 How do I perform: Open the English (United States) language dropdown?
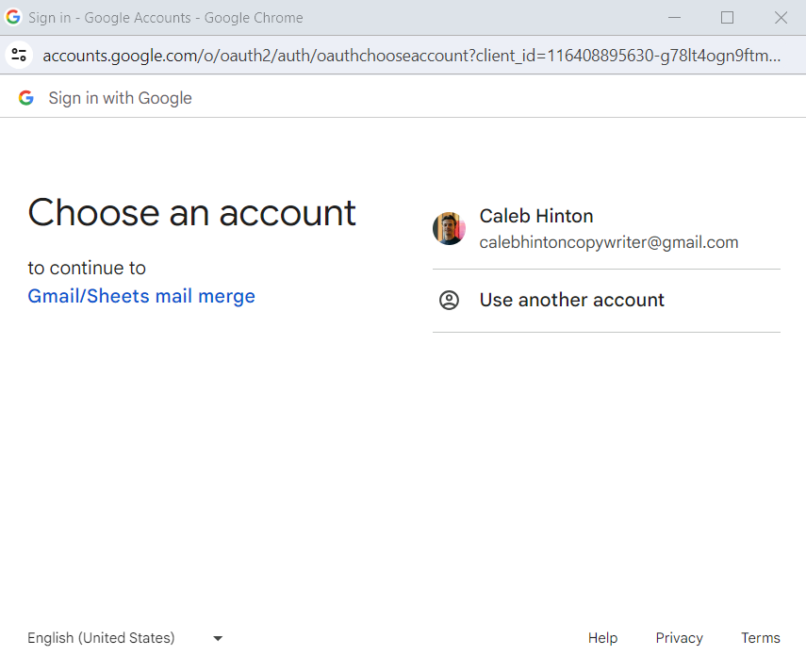pos(125,637)
